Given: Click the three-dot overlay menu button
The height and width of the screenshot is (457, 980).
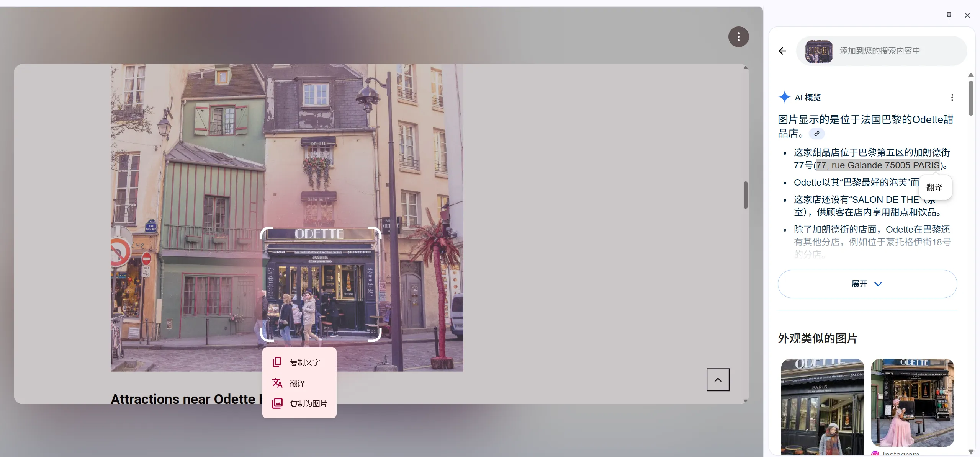Looking at the screenshot, I should [x=738, y=37].
